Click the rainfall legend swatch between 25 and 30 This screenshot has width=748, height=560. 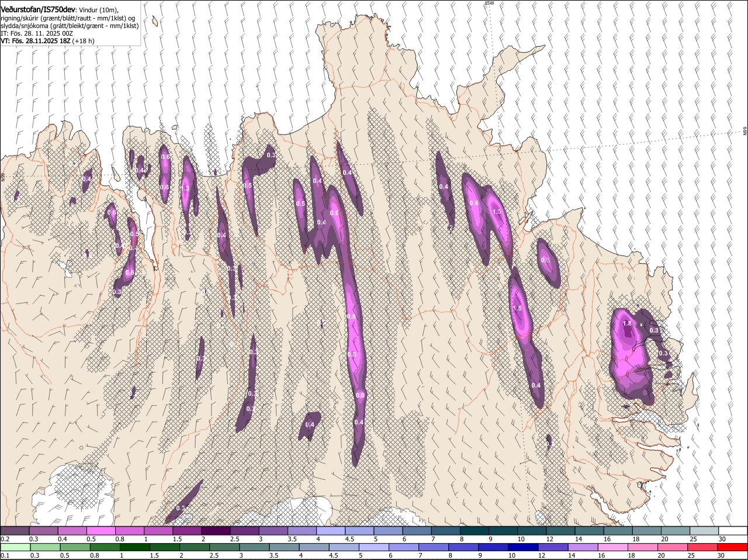pyautogui.click(x=703, y=547)
